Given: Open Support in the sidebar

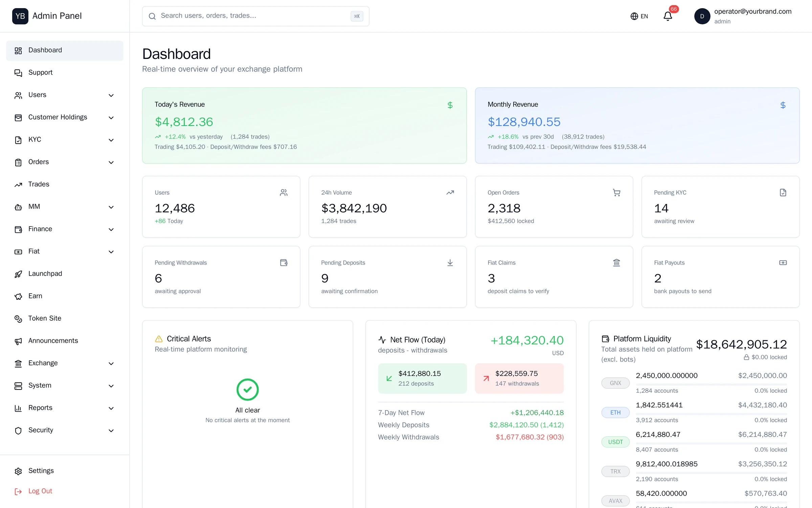Looking at the screenshot, I should tap(65, 73).
